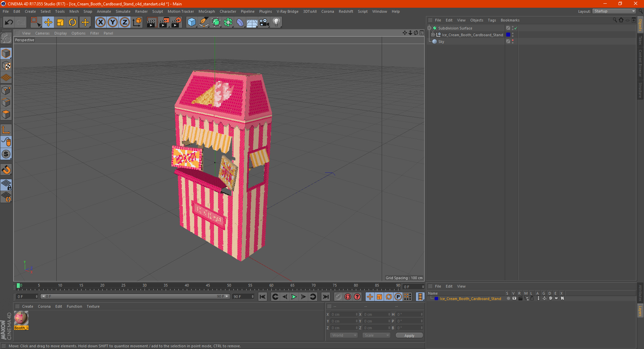Viewport: 644px width, 349px height.
Task: Toggle layer visibility eye for Ice_Cream_Booth layer
Action: click(514, 298)
